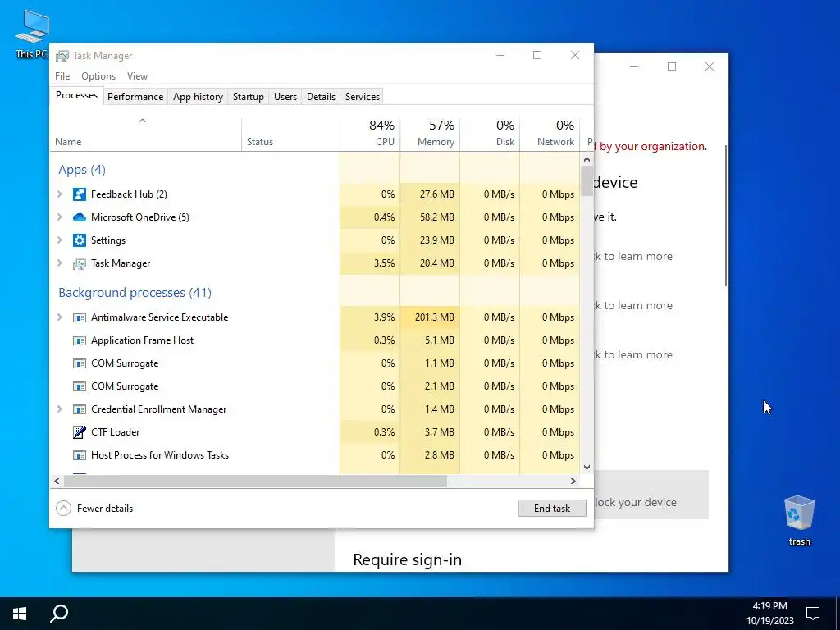Open the File menu
The height and width of the screenshot is (630, 840).
[62, 76]
